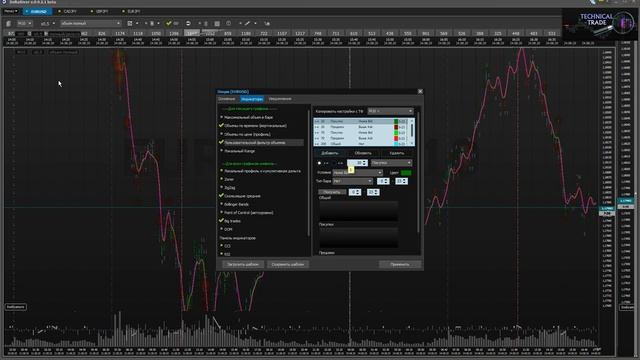The image size is (640, 360).
Task: Close the Опции options dialog
Action: tap(420, 91)
